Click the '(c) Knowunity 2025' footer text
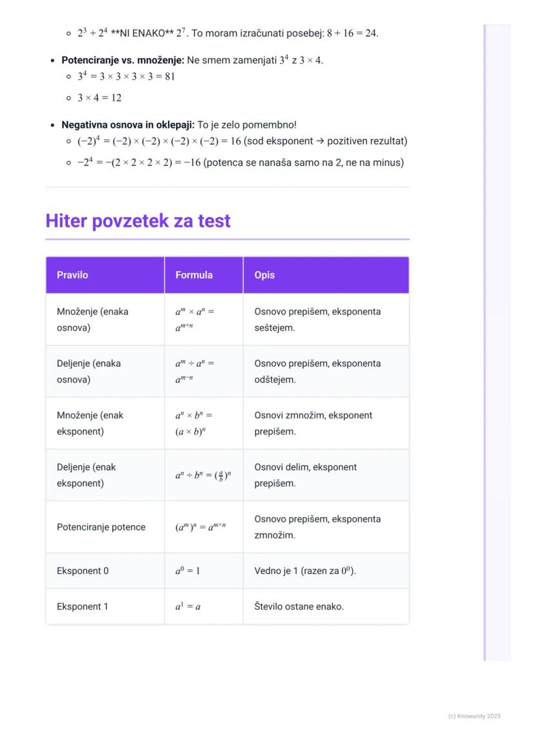The height and width of the screenshot is (756, 535). coord(474,716)
